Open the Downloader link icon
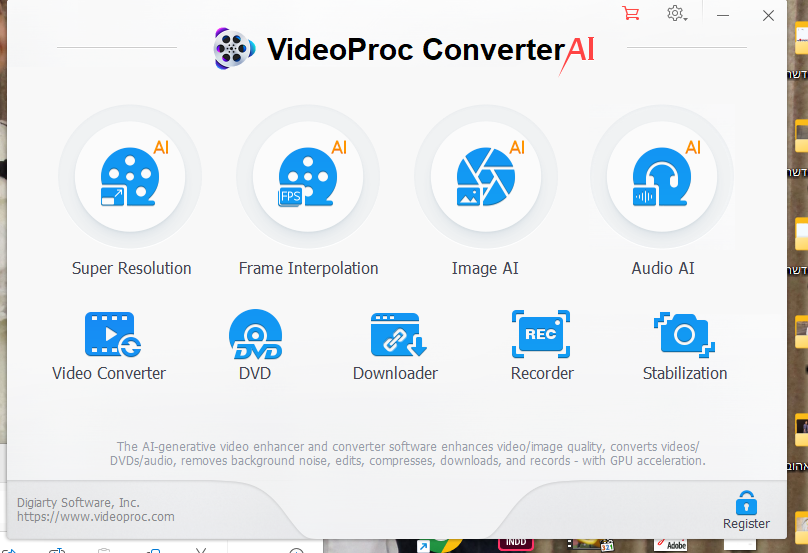 pyautogui.click(x=398, y=334)
